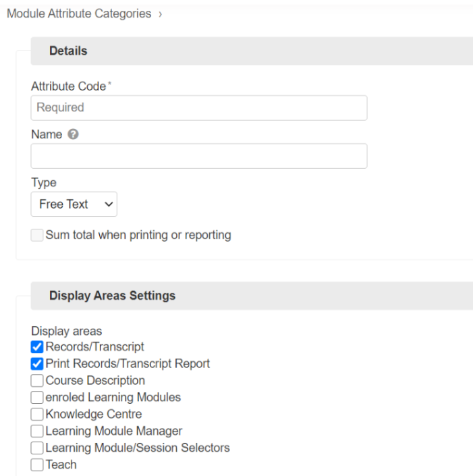Select the Learning Module Manager checkbox
This screenshot has height=476, width=473.
(x=38, y=431)
